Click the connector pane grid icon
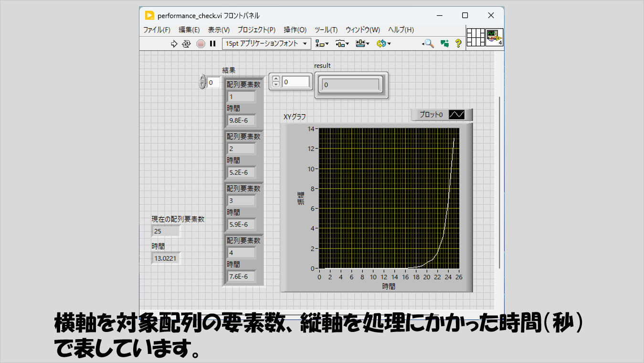The width and height of the screenshot is (644, 363). click(x=475, y=37)
